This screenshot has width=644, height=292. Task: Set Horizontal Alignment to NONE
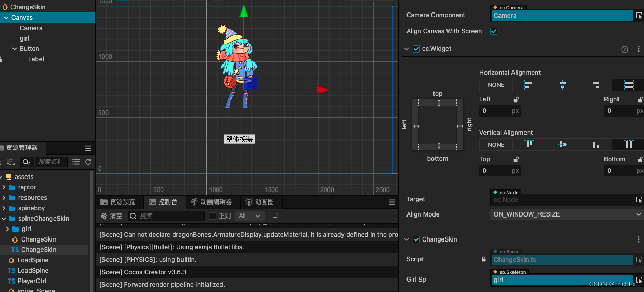click(496, 85)
